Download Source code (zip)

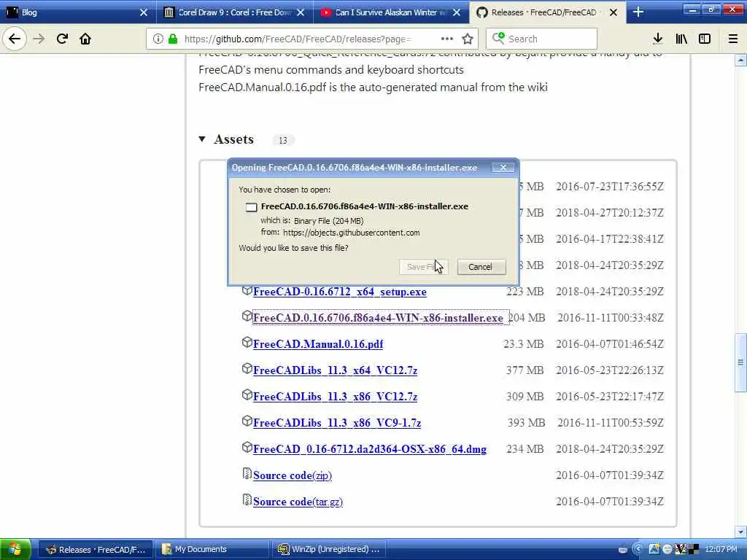tap(292, 475)
